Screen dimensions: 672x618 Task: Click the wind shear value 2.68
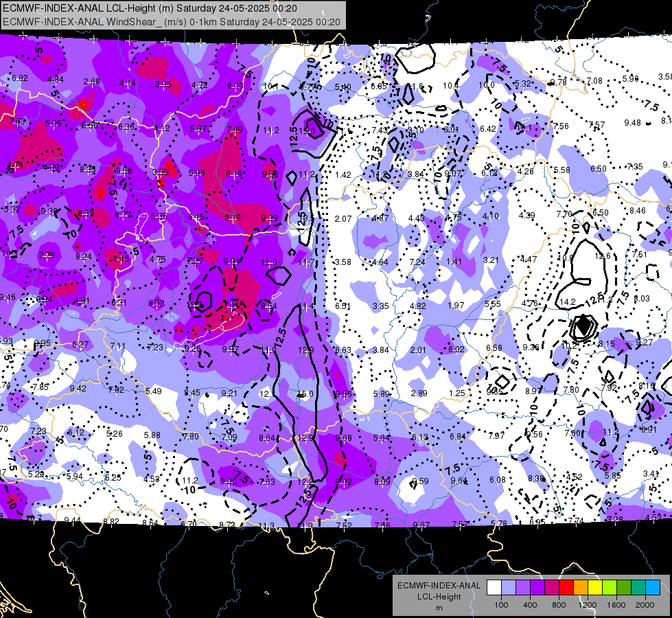click(x=92, y=82)
